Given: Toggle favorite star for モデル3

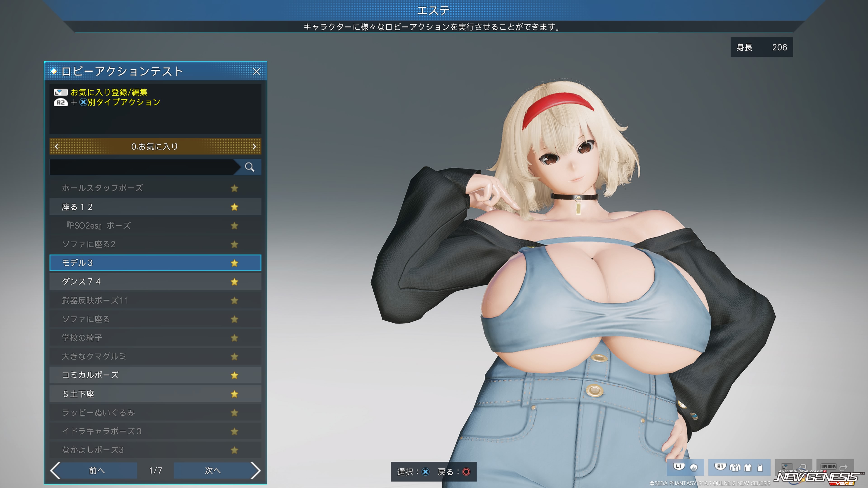Looking at the screenshot, I should tap(235, 263).
